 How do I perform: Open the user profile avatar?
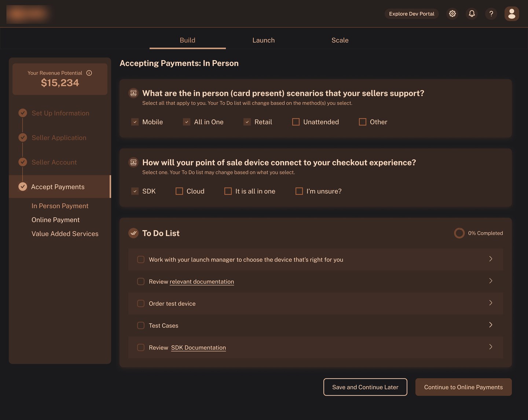coord(512,14)
